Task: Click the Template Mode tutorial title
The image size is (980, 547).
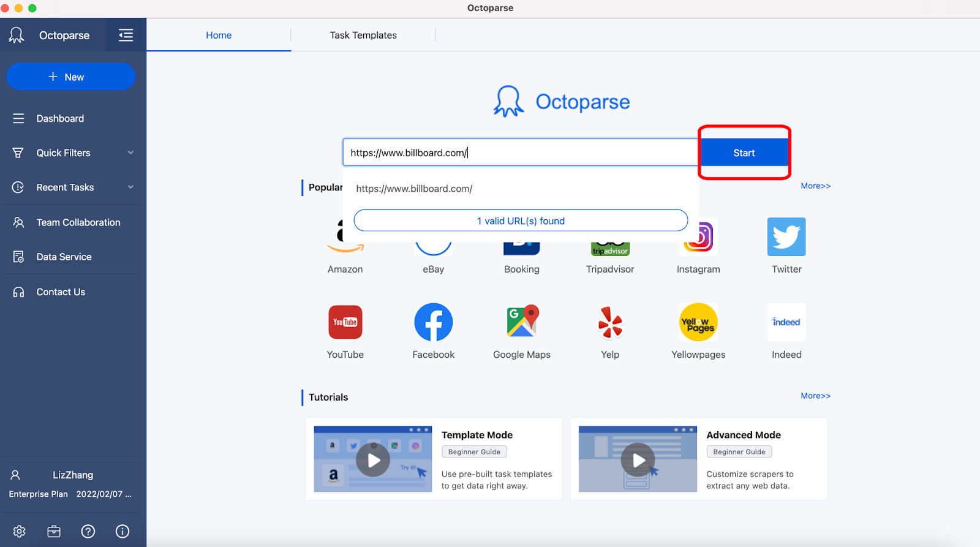Action: [477, 435]
